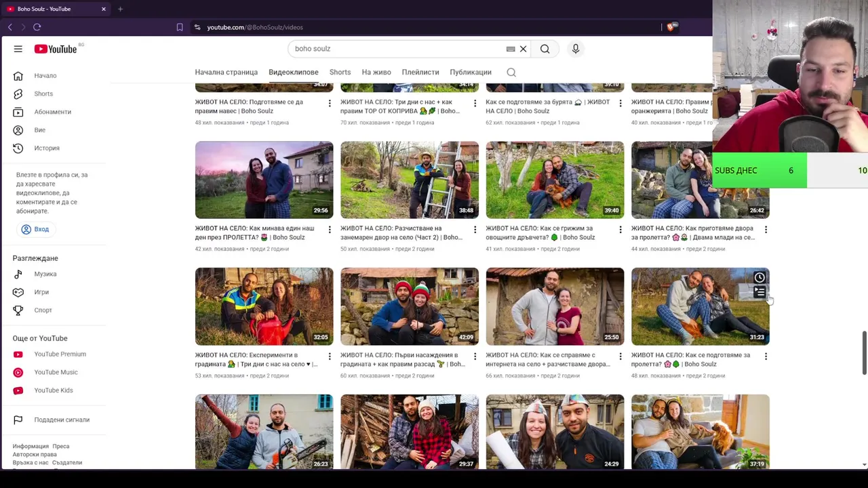Screen dimensions: 868x488
Task: Open Авторски права footer link
Action: (35, 455)
